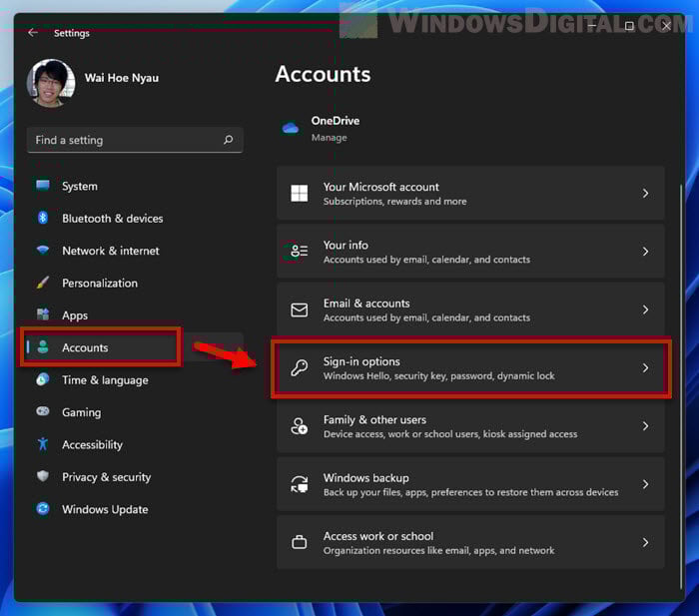Click the Personalization paintbrush icon

(43, 283)
